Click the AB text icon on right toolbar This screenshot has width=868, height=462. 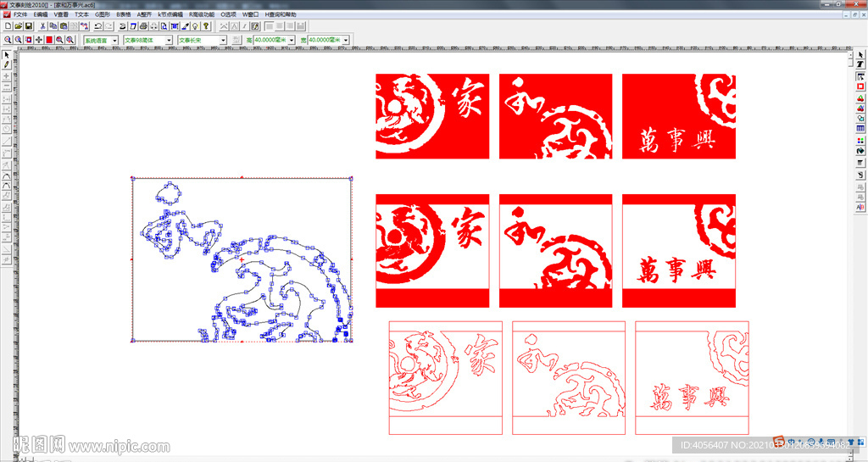coord(860,207)
